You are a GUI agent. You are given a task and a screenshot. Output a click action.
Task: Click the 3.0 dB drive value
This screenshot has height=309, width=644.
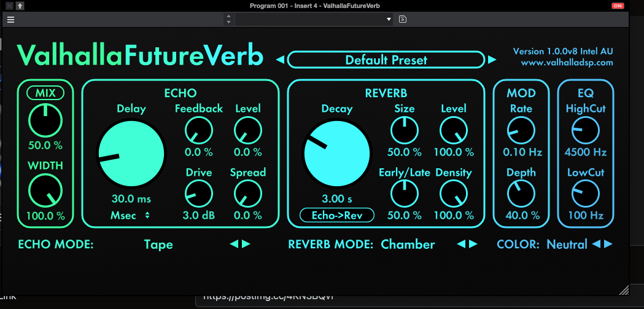pyautogui.click(x=199, y=215)
